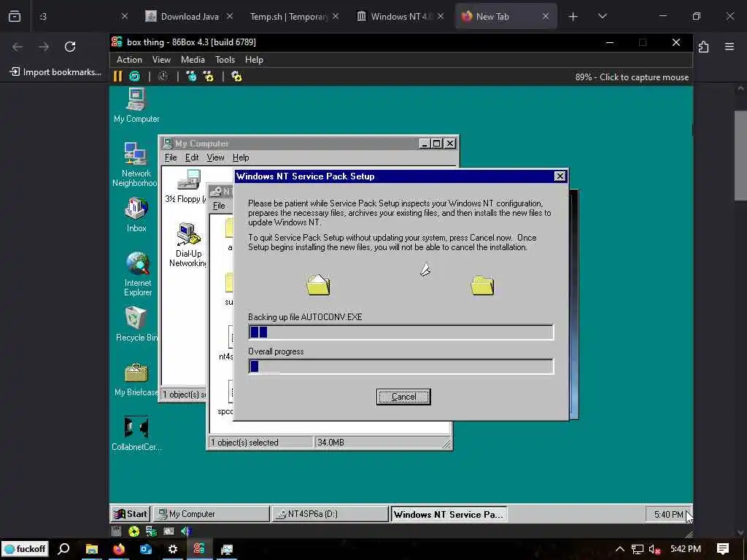Switch to the Download Java tab

point(190,16)
